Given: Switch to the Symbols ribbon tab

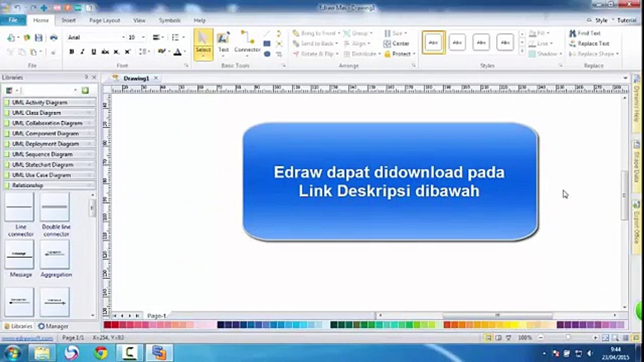Looking at the screenshot, I should pyautogui.click(x=170, y=21).
